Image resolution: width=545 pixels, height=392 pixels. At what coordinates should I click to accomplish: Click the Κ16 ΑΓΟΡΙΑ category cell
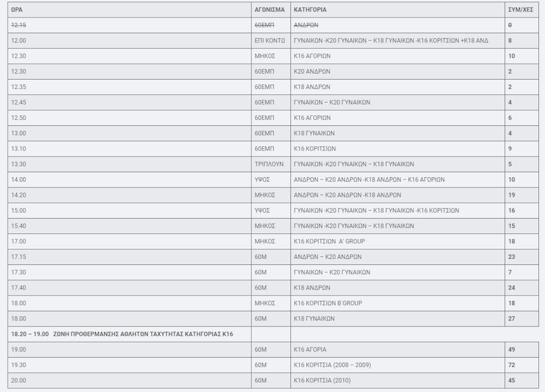point(310,349)
